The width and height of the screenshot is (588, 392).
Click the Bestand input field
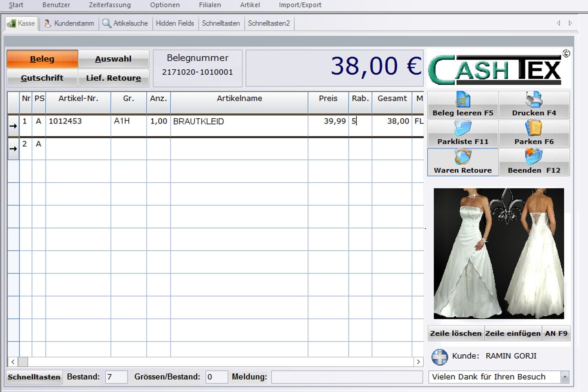116,377
